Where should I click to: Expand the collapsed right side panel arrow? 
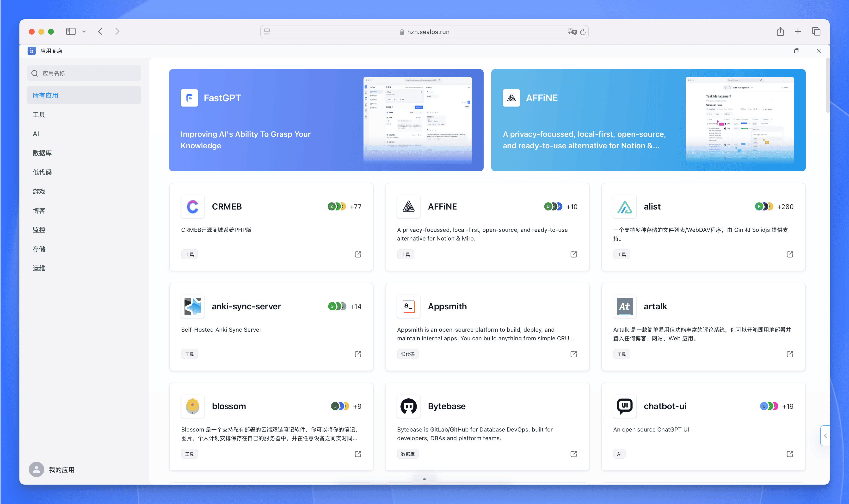(x=825, y=436)
